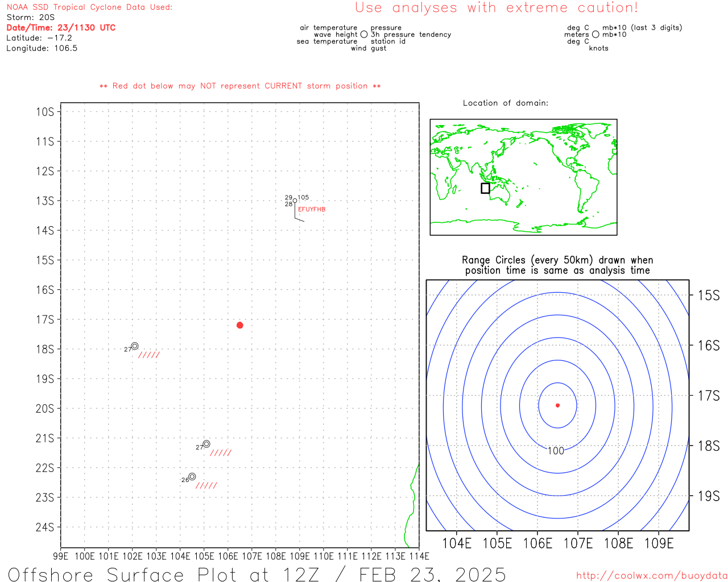Click the black domain box on world map
This screenshot has width=728, height=582.
485,188
